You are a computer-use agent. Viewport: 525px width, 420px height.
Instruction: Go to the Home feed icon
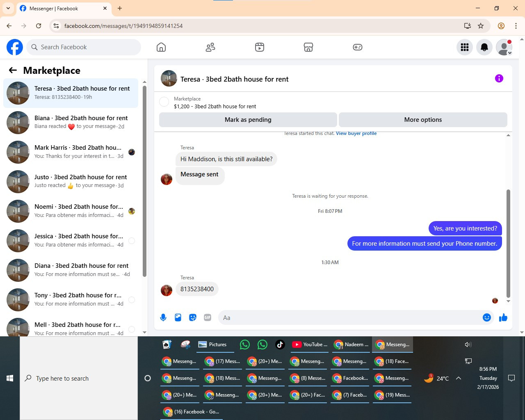click(161, 47)
